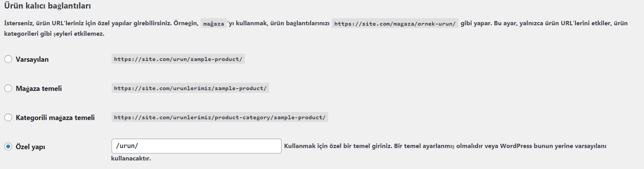The height and width of the screenshot is (169, 644).
Task: Click the 'gibi yapar. Bu ayar' description text
Action: pyautogui.click(x=489, y=23)
